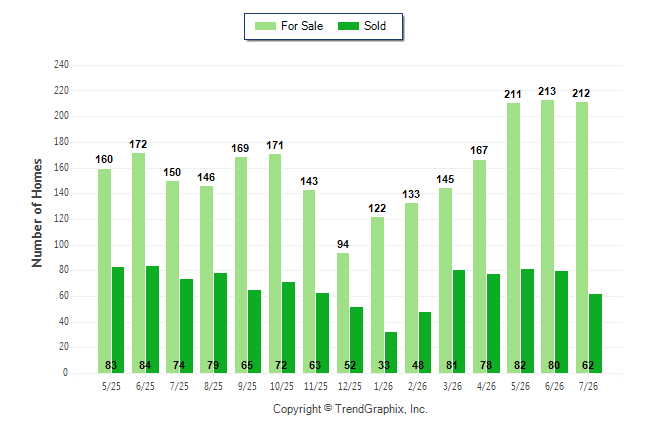
Task: Click the 10/25 x-axis date label
Action: pyautogui.click(x=281, y=386)
